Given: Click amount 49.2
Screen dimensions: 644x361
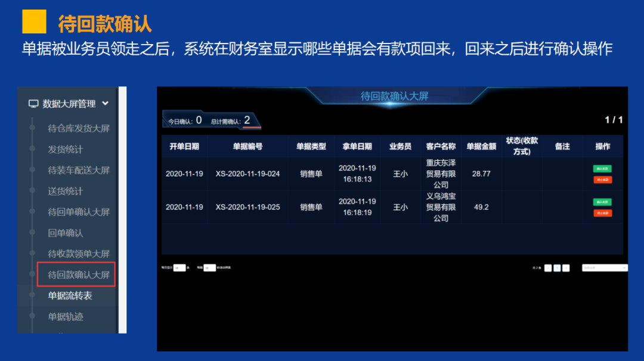Looking at the screenshot, I should pyautogui.click(x=481, y=207).
